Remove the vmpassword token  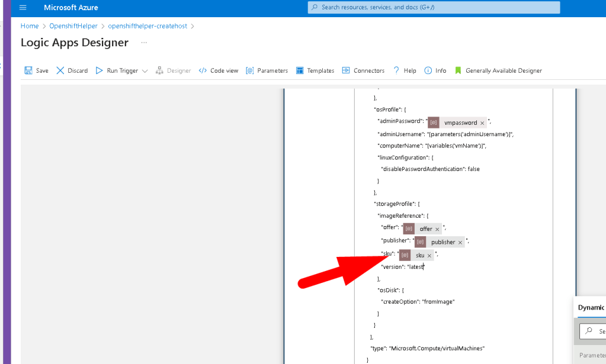[482, 123]
